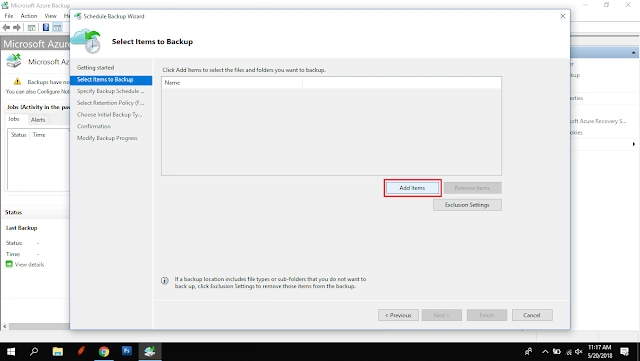
Task: Click the volume icon in system tray
Action: 579,352
